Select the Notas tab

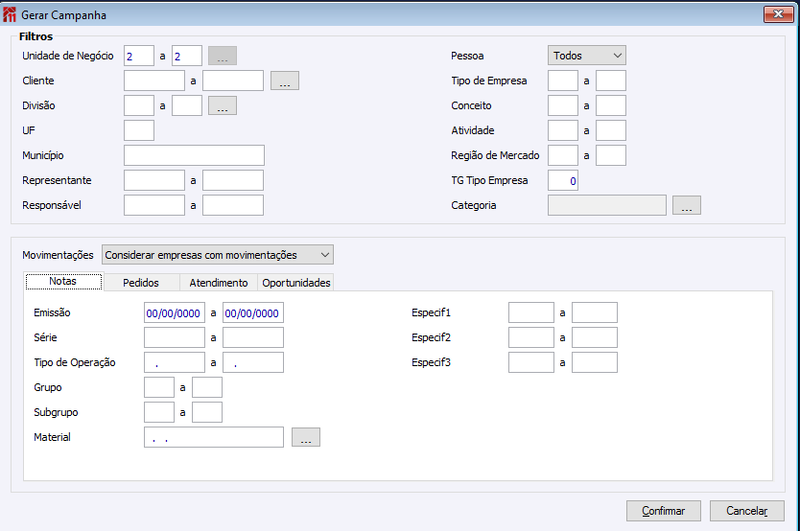tap(63, 282)
